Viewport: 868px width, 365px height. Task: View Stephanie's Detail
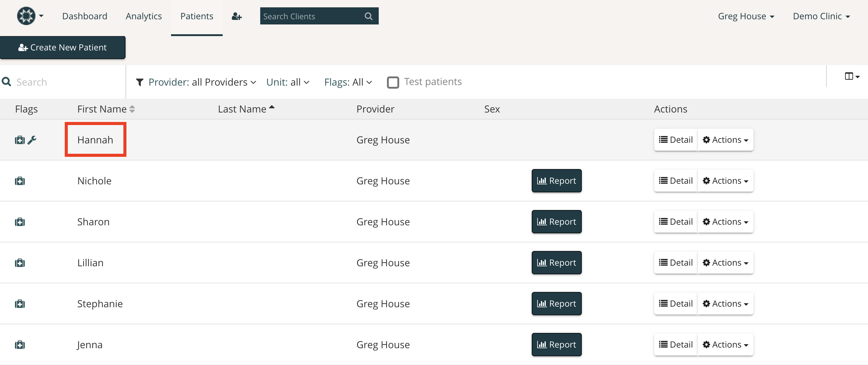(x=676, y=304)
